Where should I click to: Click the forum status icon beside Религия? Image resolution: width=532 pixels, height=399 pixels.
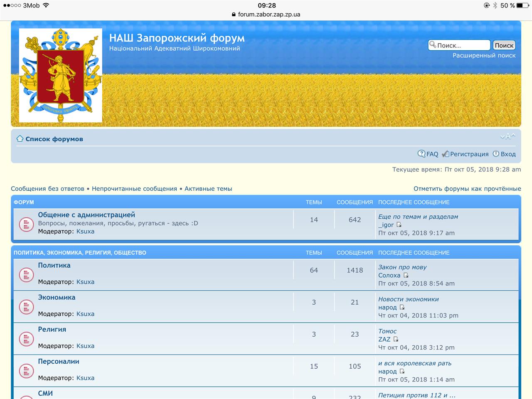click(x=26, y=339)
